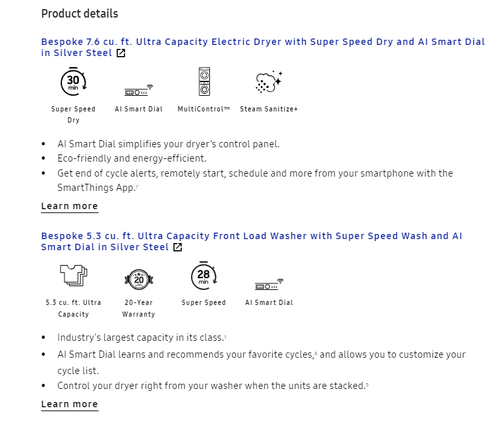
Task: Click the 5.3 cu. ft. shirts icon
Action: coord(74,275)
